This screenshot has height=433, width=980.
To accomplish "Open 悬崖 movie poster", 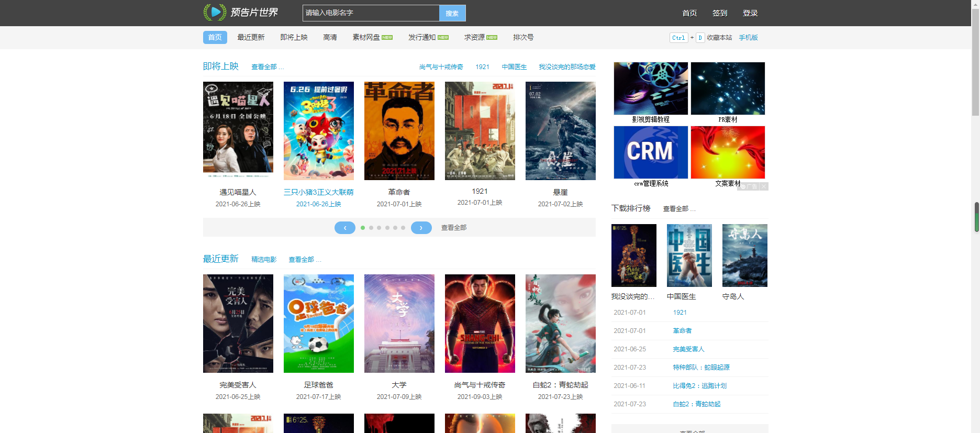I will click(x=561, y=131).
